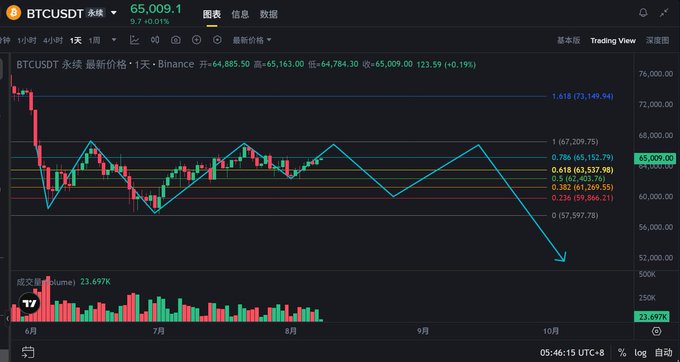Viewport: 680px width, 362px height.
Task: Click the 成交量 volume indicator legend
Action: pyautogui.click(x=46, y=282)
